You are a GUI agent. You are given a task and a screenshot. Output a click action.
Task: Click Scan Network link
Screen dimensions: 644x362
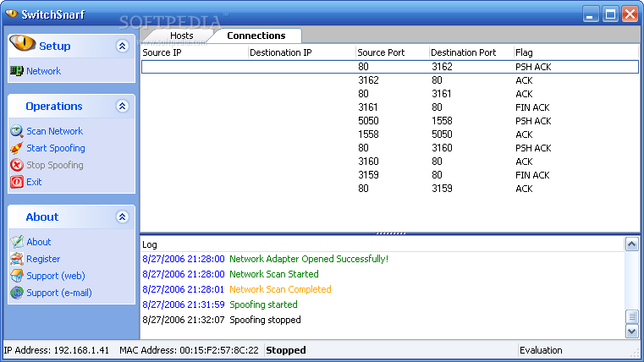[x=55, y=131]
